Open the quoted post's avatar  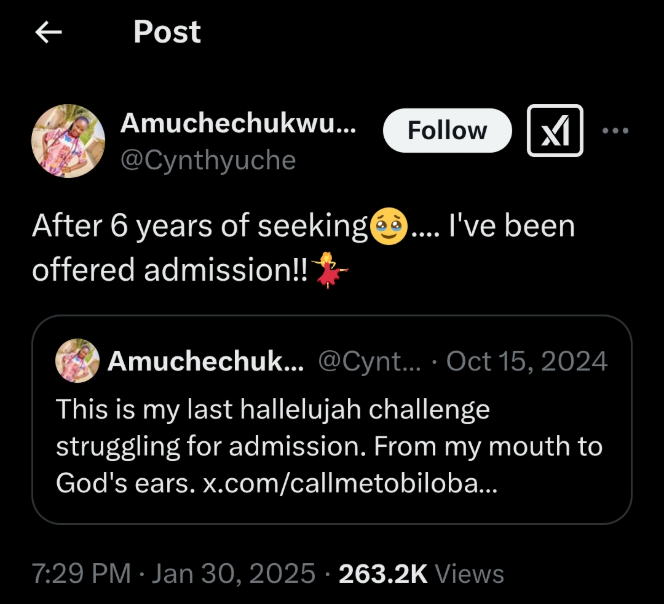coord(77,361)
